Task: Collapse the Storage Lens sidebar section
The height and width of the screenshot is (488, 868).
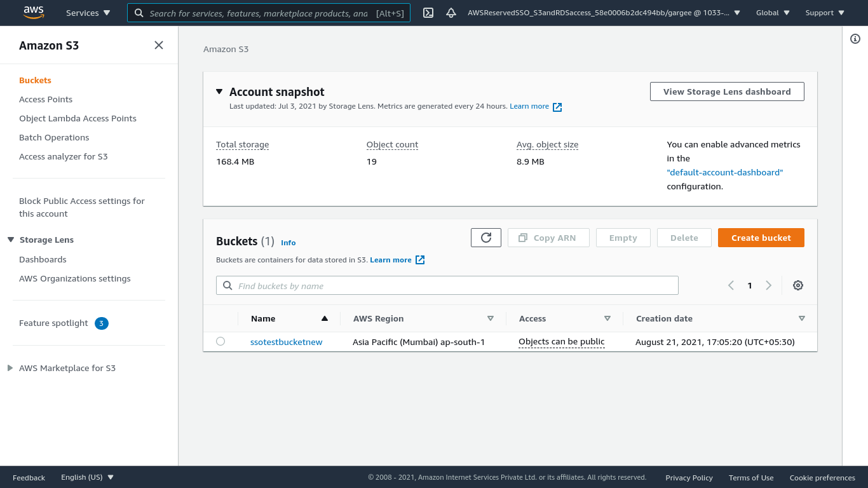Action: pyautogui.click(x=11, y=240)
